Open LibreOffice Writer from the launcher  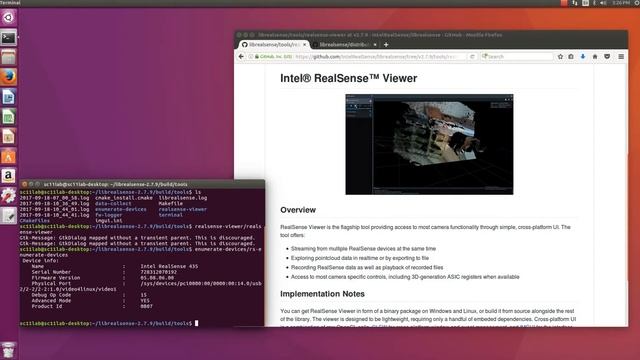tap(9, 97)
